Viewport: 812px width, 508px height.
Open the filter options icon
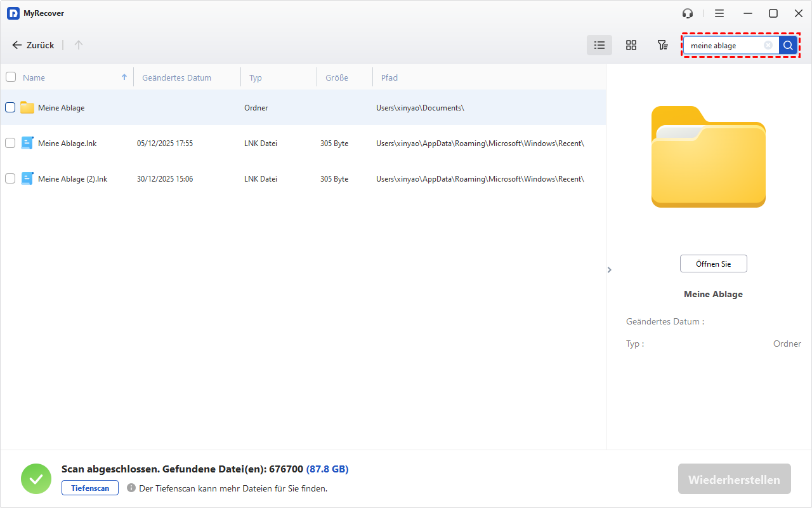[x=662, y=45]
